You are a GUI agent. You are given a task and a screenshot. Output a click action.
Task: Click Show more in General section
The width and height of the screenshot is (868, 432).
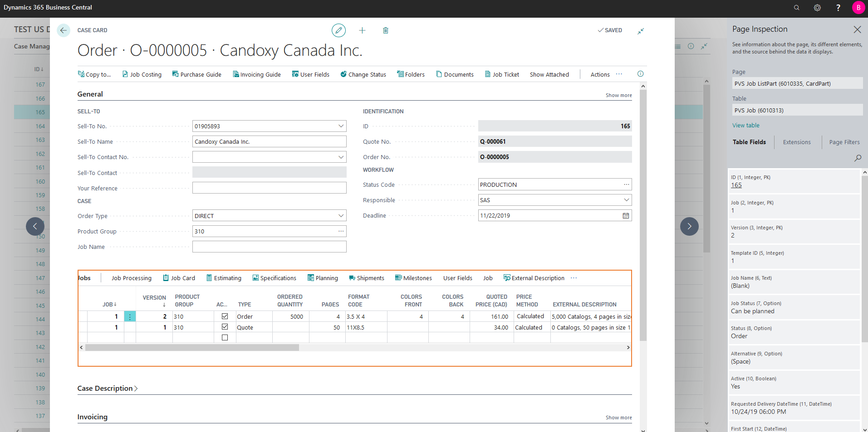[x=618, y=95]
